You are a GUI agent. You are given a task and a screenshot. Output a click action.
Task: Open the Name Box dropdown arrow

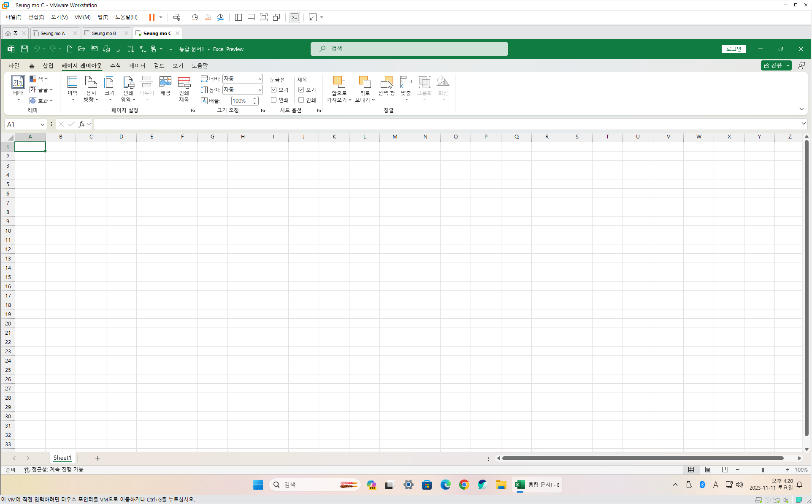click(x=42, y=124)
